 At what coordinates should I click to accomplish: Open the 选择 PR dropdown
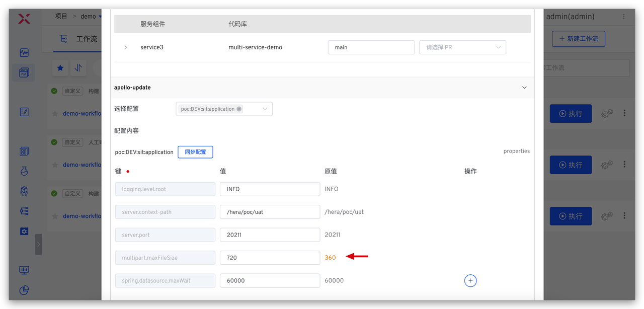[462, 47]
